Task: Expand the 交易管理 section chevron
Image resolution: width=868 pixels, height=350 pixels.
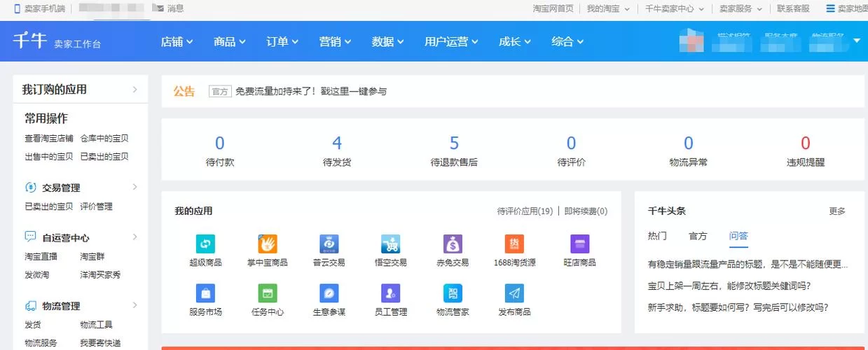Action: point(135,187)
